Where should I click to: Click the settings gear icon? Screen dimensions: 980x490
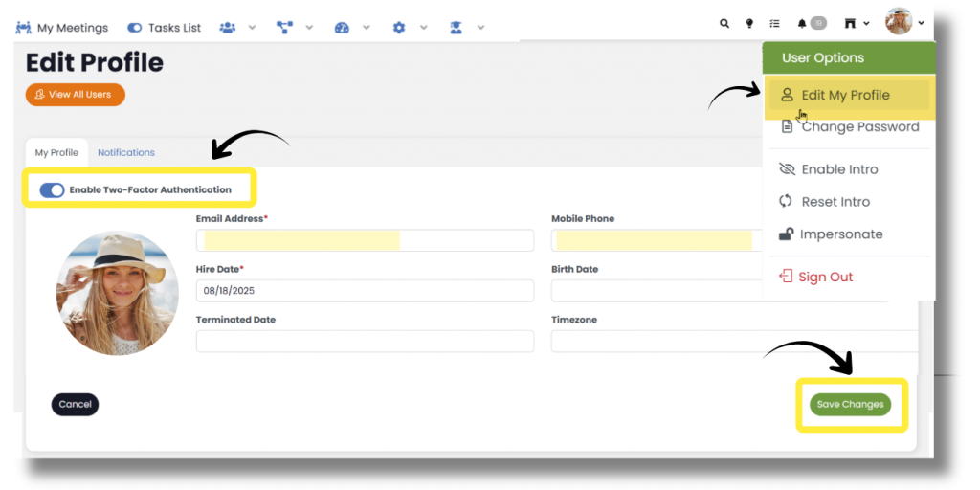coord(399,28)
